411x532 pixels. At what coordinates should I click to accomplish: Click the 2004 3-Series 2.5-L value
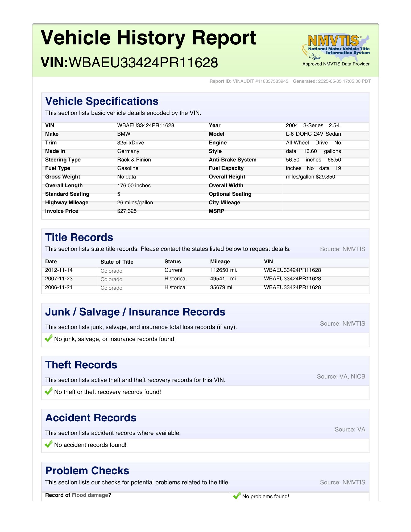coord(313,125)
